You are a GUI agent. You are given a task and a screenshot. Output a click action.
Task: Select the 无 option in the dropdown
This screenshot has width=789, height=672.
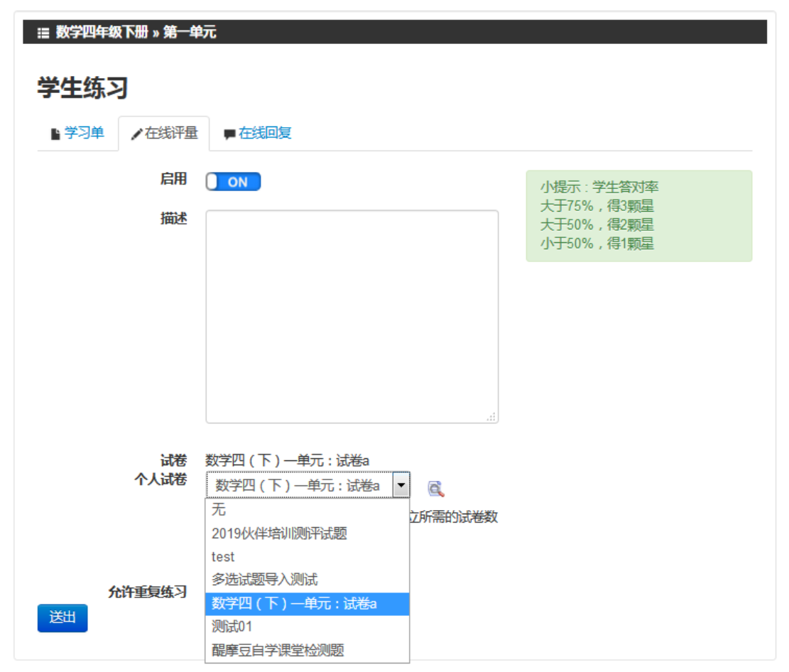(x=219, y=509)
